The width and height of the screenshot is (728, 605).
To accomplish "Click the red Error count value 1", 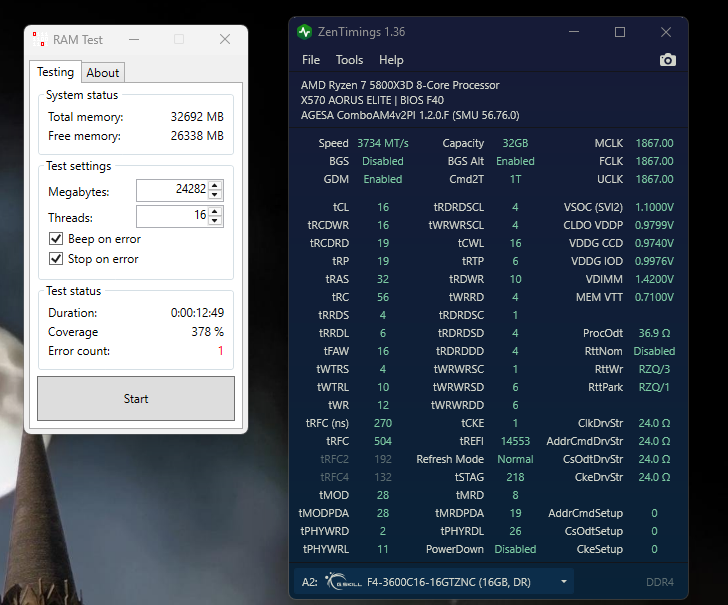I will tap(221, 351).
